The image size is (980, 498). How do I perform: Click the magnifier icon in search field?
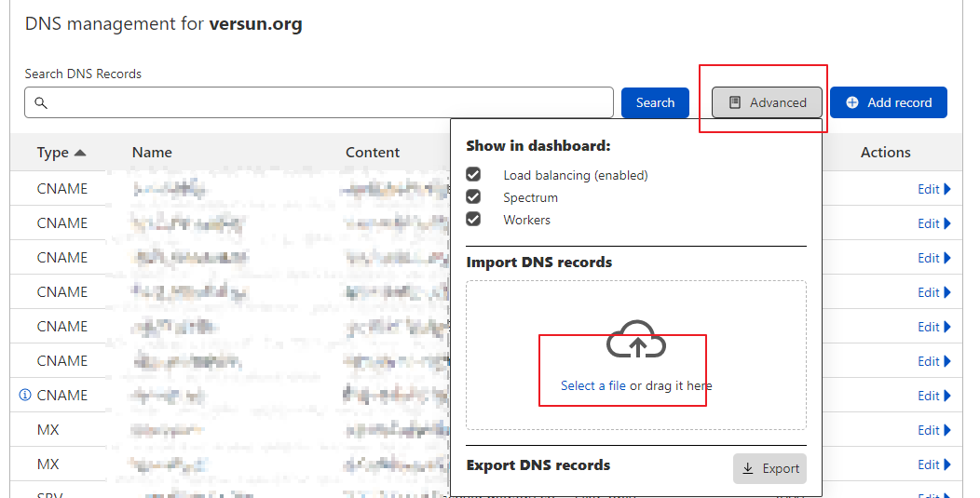point(40,103)
